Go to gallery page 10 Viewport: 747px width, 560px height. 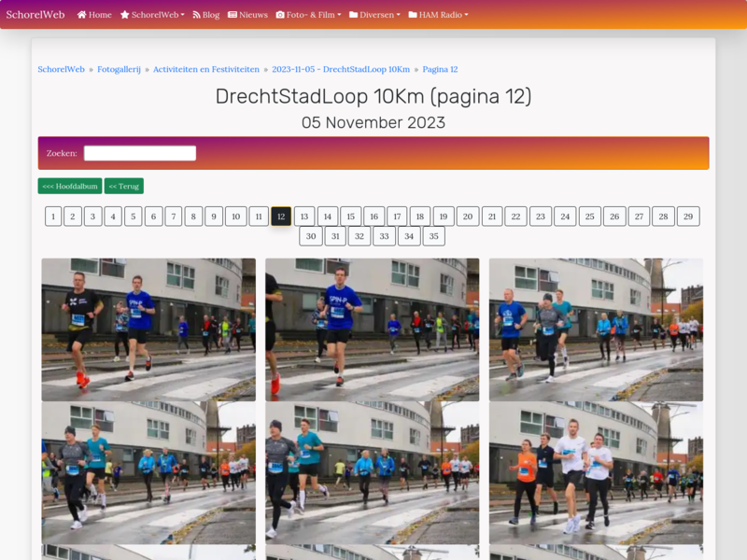pyautogui.click(x=236, y=217)
